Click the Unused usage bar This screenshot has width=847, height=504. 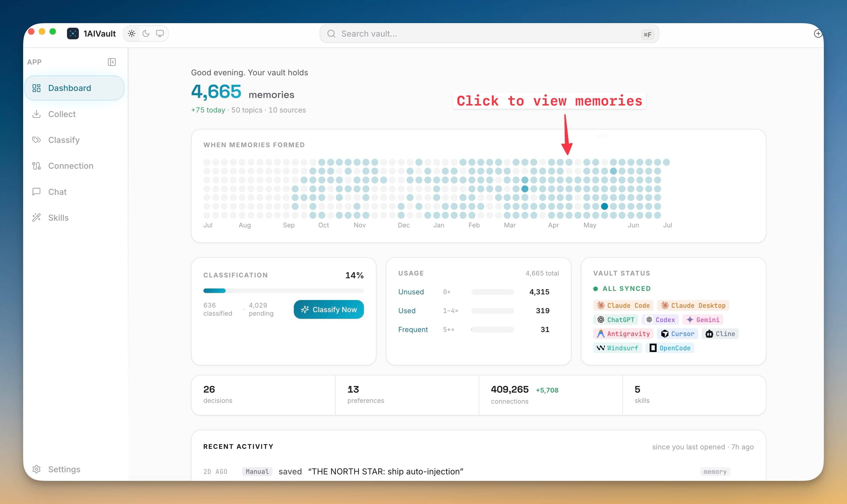(x=493, y=292)
